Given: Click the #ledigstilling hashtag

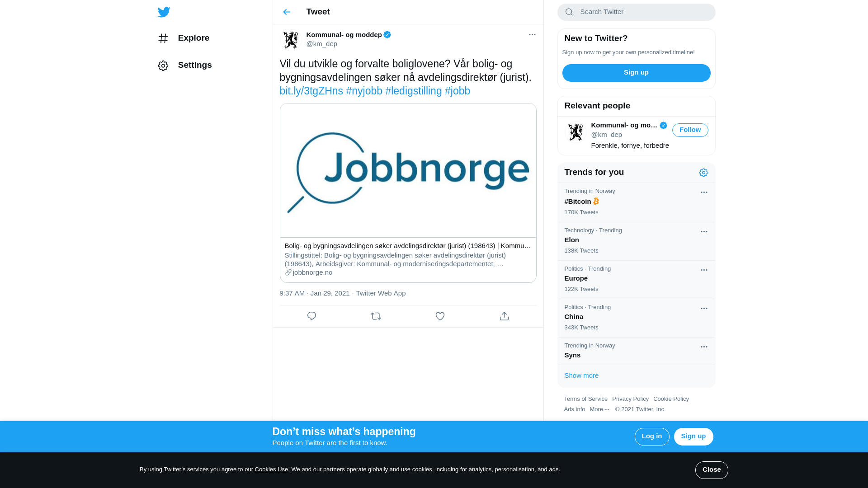Looking at the screenshot, I should pos(413,91).
